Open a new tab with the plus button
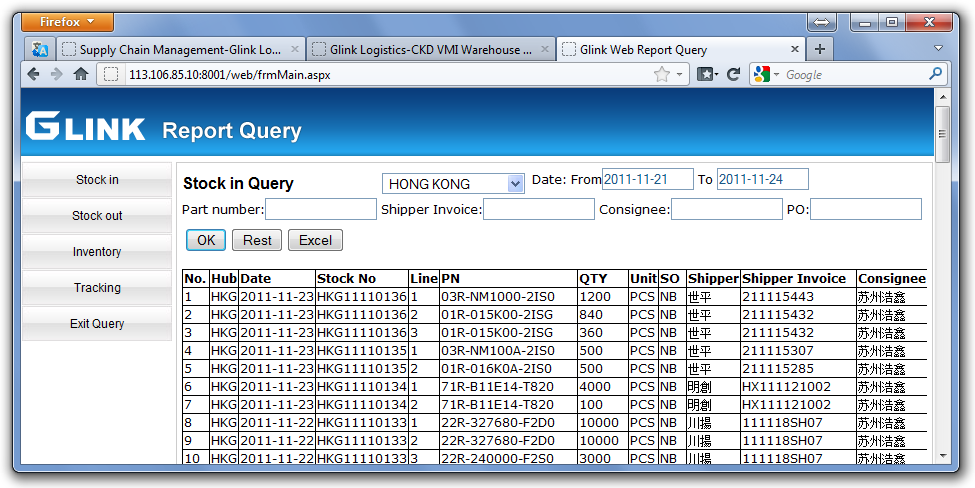975x488 pixels. pyautogui.click(x=820, y=49)
